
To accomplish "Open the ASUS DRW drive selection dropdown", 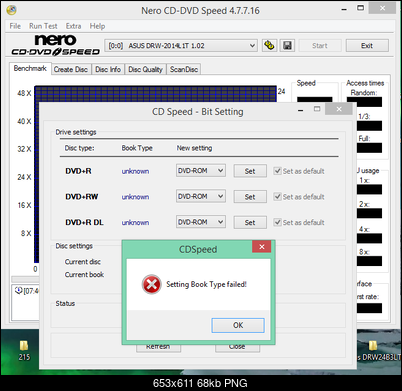I will (181, 46).
